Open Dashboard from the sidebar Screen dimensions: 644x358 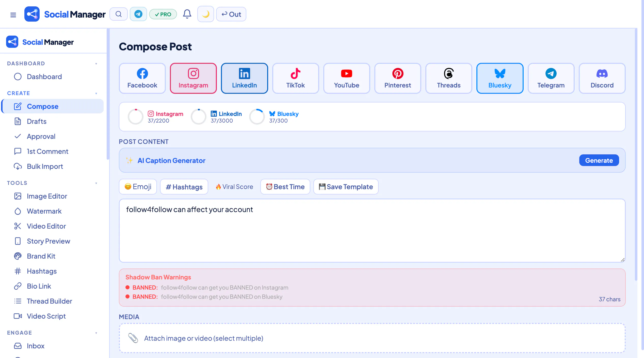click(53, 77)
